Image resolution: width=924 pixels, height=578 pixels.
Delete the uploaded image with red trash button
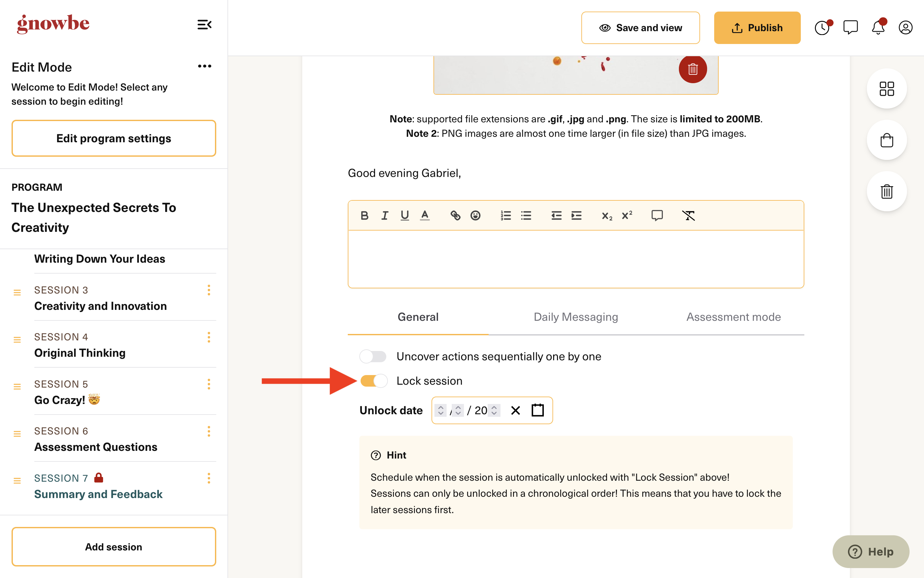coord(693,69)
